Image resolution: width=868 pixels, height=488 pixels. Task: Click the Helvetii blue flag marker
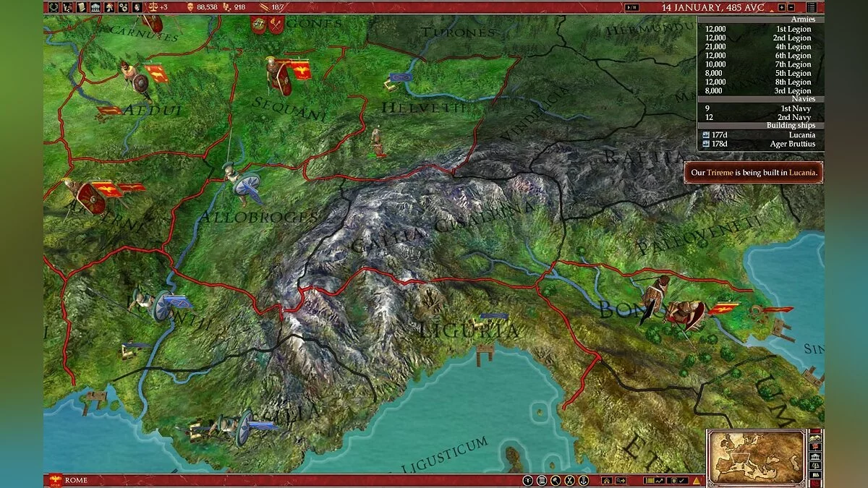click(x=400, y=77)
